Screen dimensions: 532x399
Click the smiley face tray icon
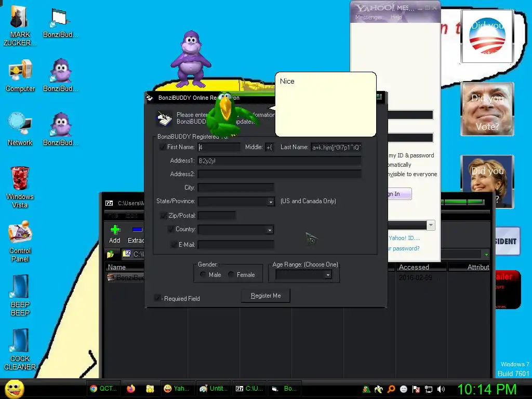coord(403,389)
